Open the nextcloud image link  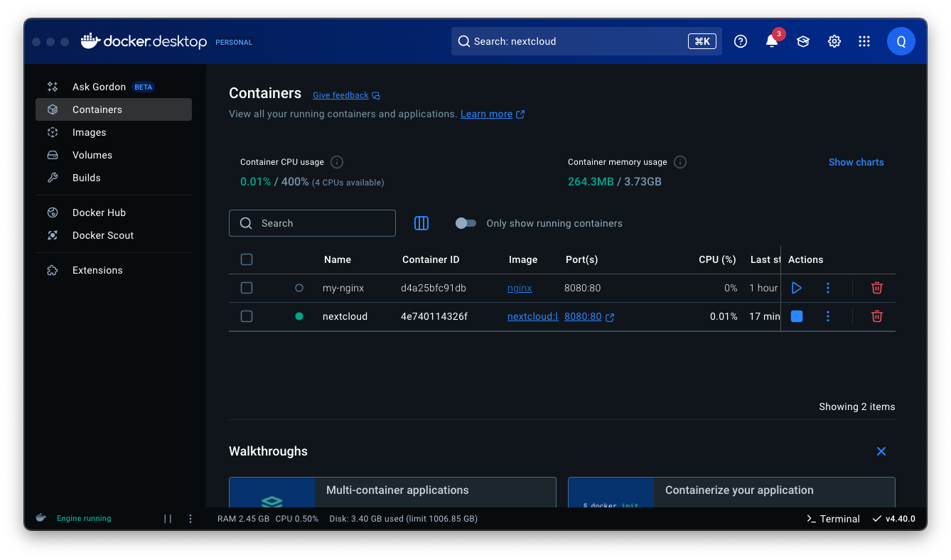click(532, 316)
